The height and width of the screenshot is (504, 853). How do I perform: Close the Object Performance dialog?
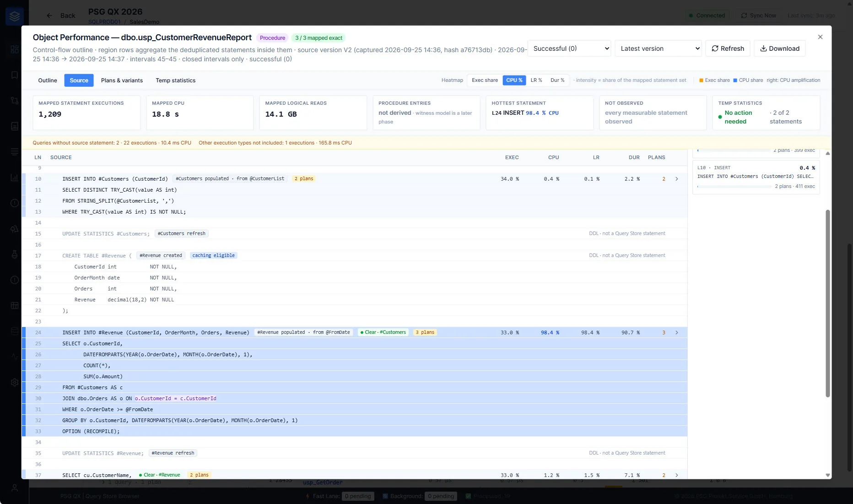[x=820, y=37]
